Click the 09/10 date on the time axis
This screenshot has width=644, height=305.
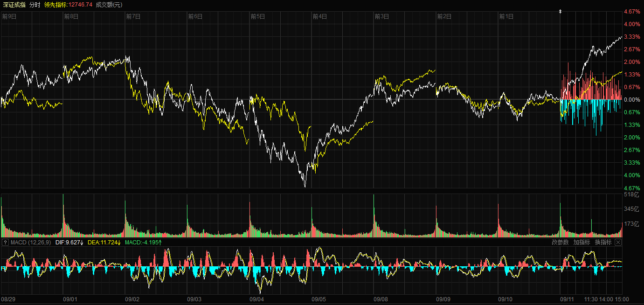tap(506, 299)
